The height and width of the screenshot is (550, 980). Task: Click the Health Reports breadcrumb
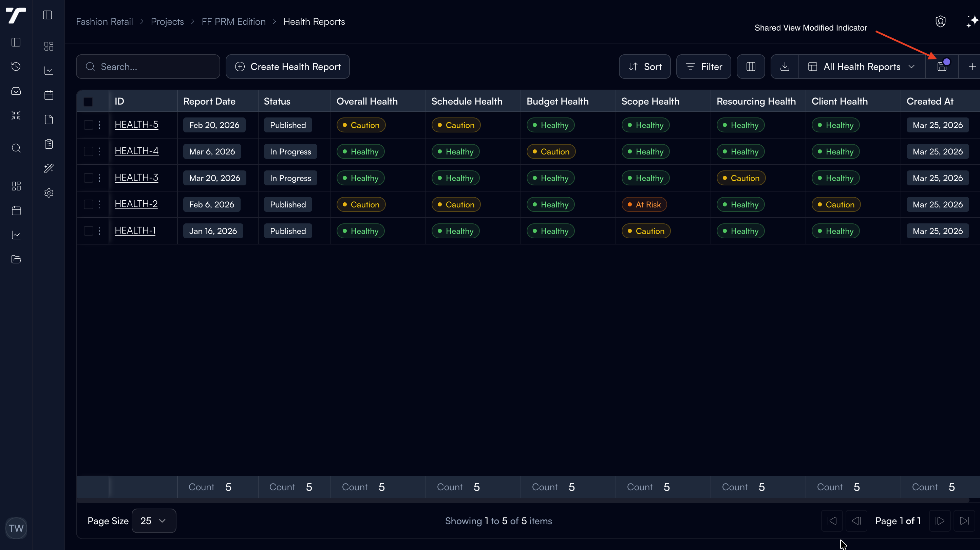click(314, 22)
